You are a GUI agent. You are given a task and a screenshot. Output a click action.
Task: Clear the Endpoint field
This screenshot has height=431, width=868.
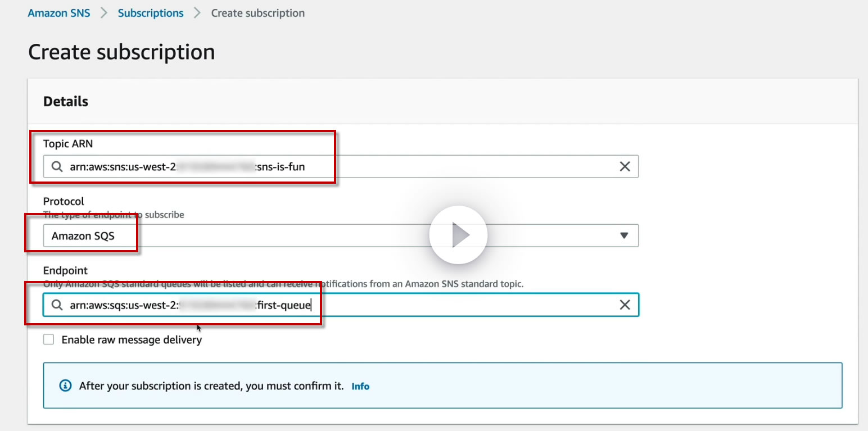click(x=625, y=305)
